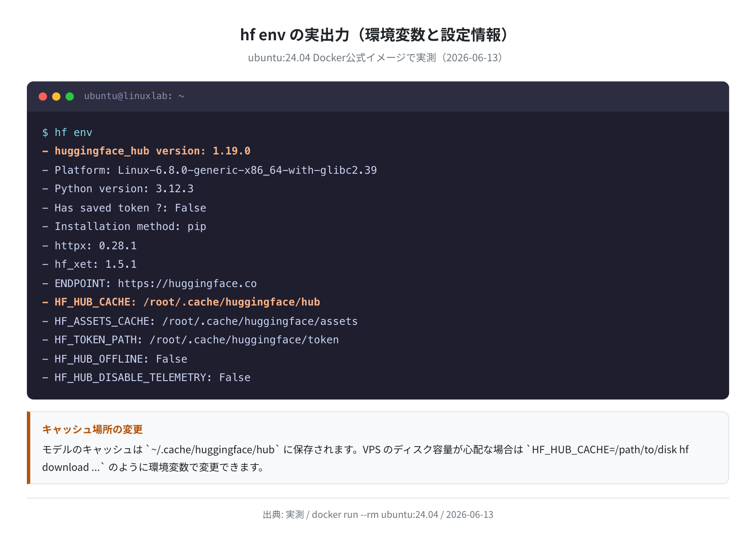
Task: Click the yellow minimize dot in terminal
Action: (56, 97)
